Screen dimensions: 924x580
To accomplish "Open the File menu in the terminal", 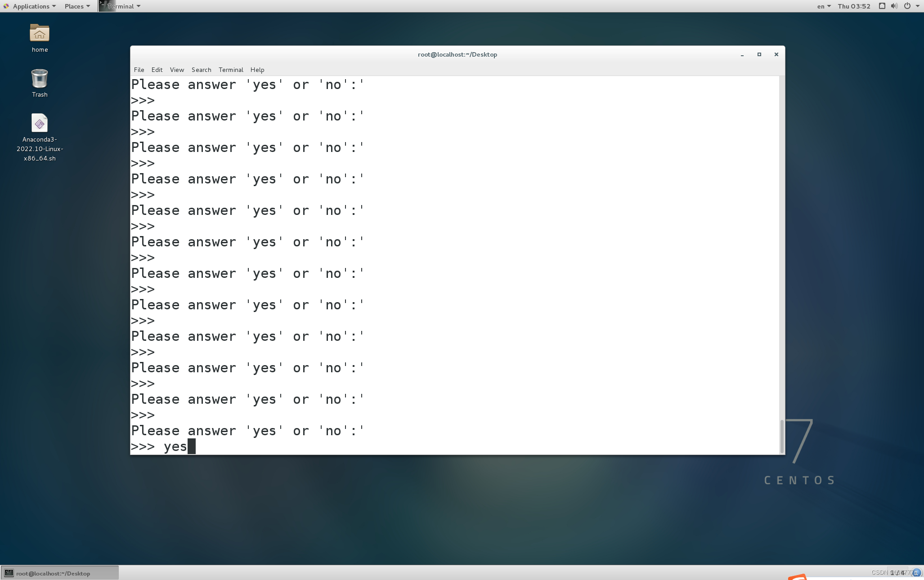I will tap(139, 70).
